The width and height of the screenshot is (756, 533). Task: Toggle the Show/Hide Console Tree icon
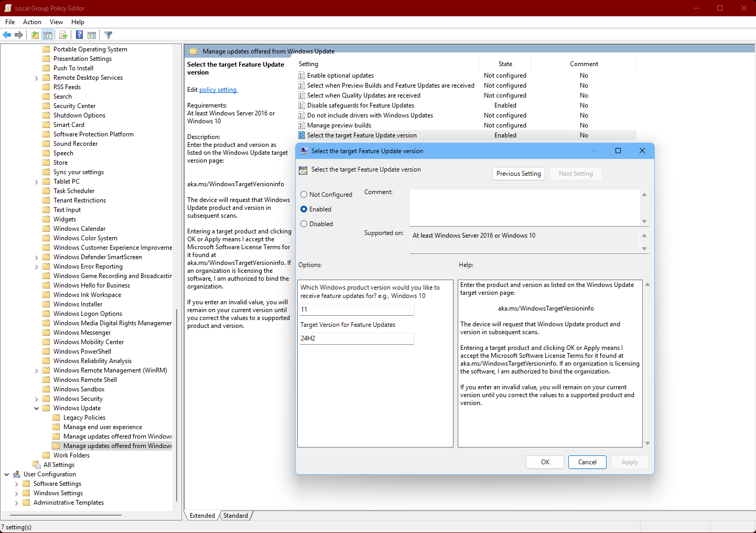(48, 35)
